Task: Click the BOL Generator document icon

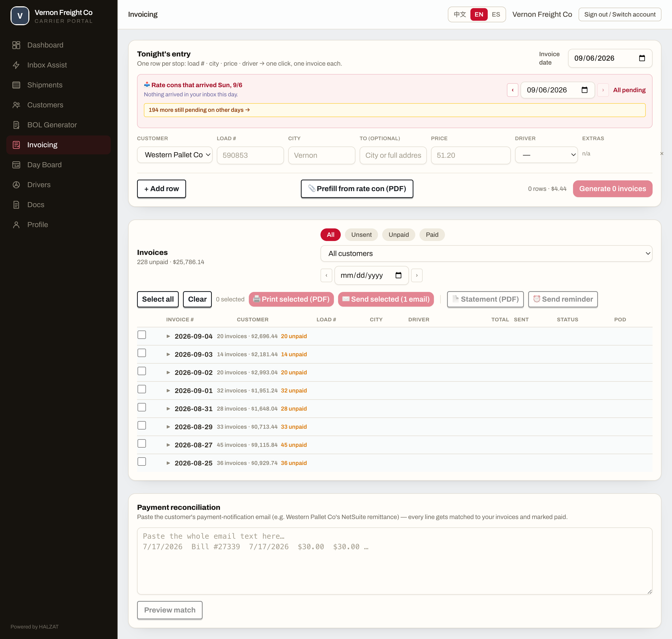Action: click(16, 125)
